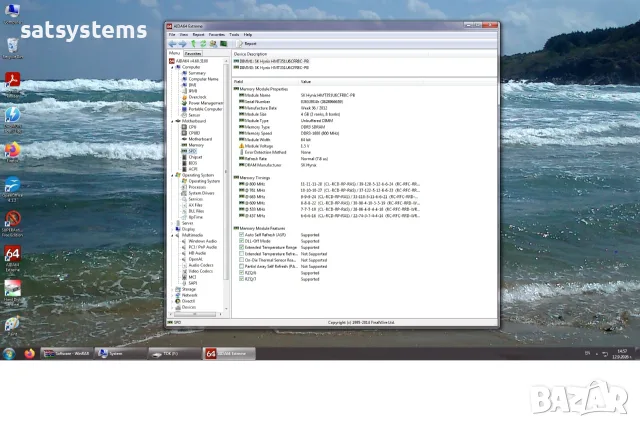Open Recycle Bin desktop icon
640x427 pixels.
(x=12, y=48)
